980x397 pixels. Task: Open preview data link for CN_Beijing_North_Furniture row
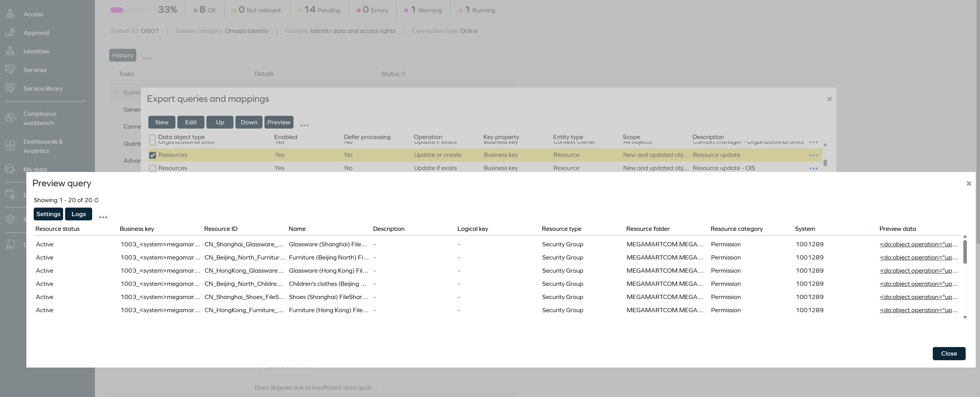[919, 257]
